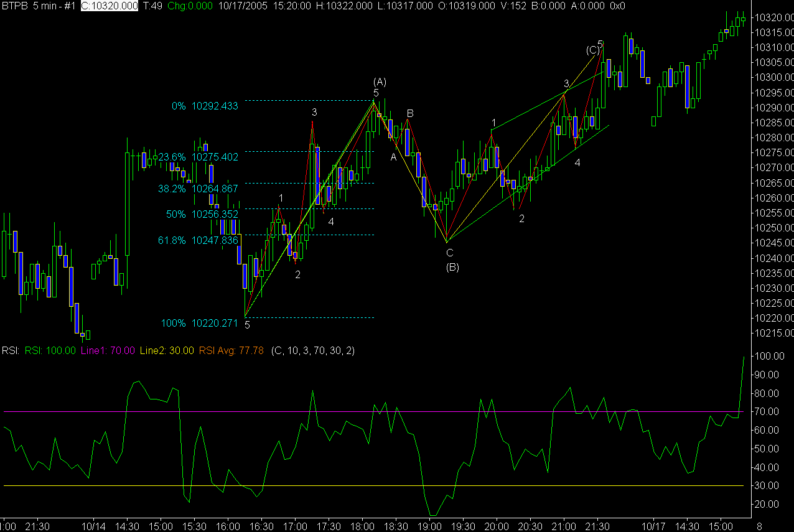This screenshot has width=794, height=532.
Task: Click the 10215.00 price axis label
Action: [x=773, y=333]
